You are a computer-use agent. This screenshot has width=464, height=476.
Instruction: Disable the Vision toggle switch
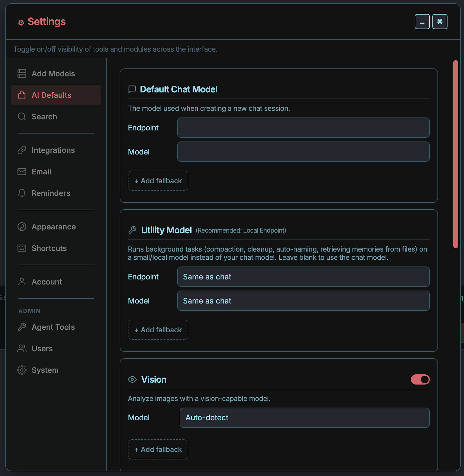(420, 379)
